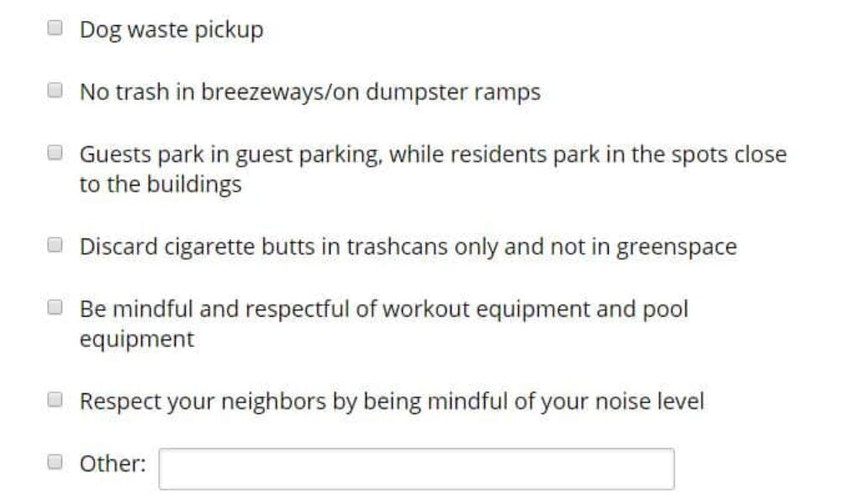Click the Dog waste pickup label

coord(172,30)
